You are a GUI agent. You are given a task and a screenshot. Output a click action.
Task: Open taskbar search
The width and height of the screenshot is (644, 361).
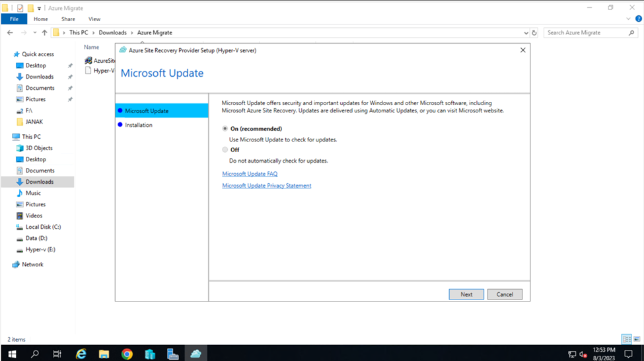coord(35,354)
